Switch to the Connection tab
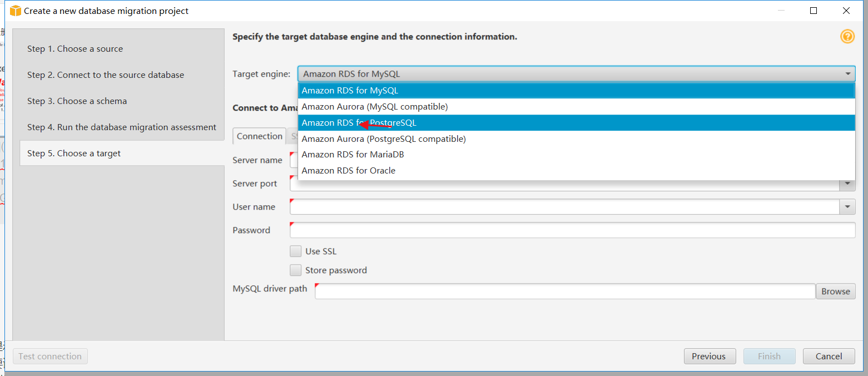 click(259, 136)
